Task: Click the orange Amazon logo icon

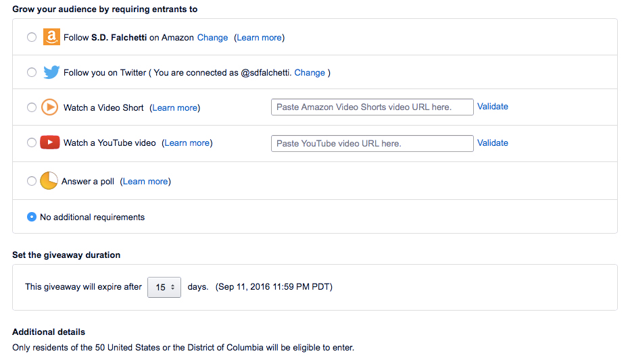Action: tap(51, 36)
